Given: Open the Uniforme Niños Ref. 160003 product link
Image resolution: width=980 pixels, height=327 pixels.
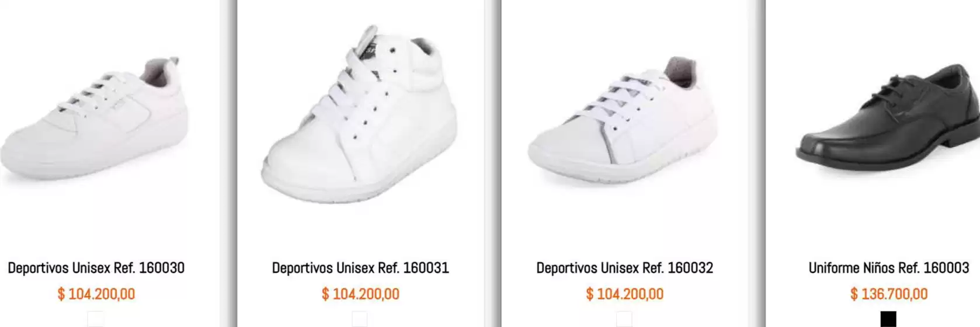Looking at the screenshot, I should tap(888, 268).
